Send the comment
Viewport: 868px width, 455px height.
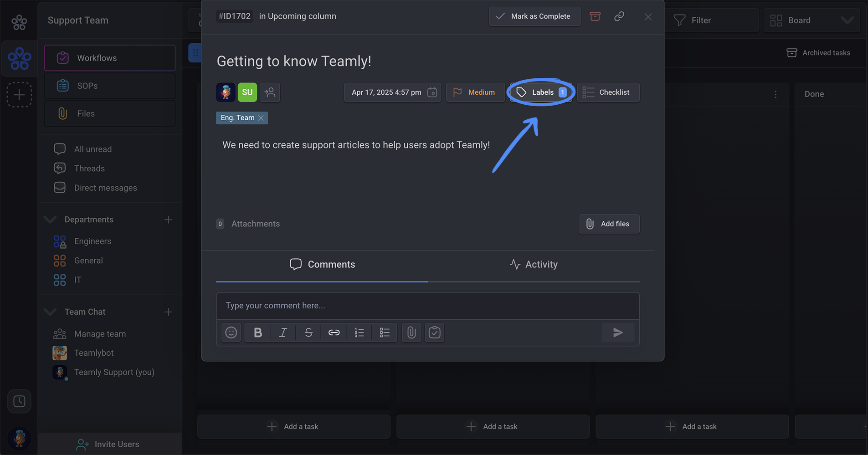tap(618, 332)
